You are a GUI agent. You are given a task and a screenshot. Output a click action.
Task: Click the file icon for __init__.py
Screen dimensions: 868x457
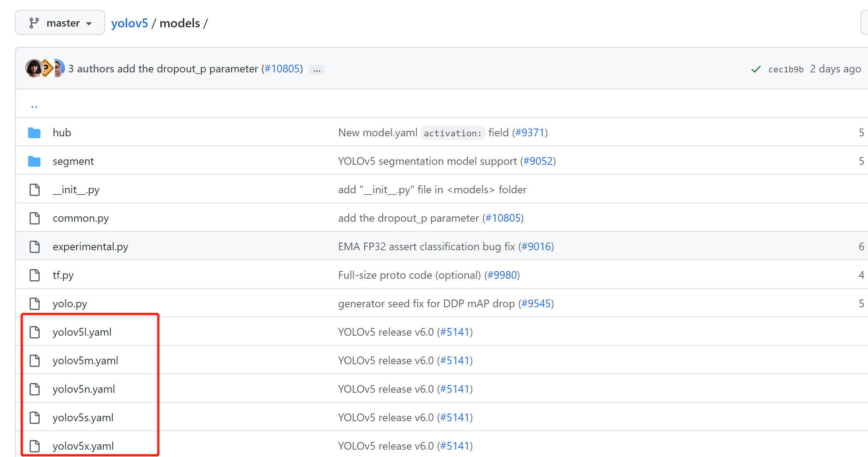[35, 190]
